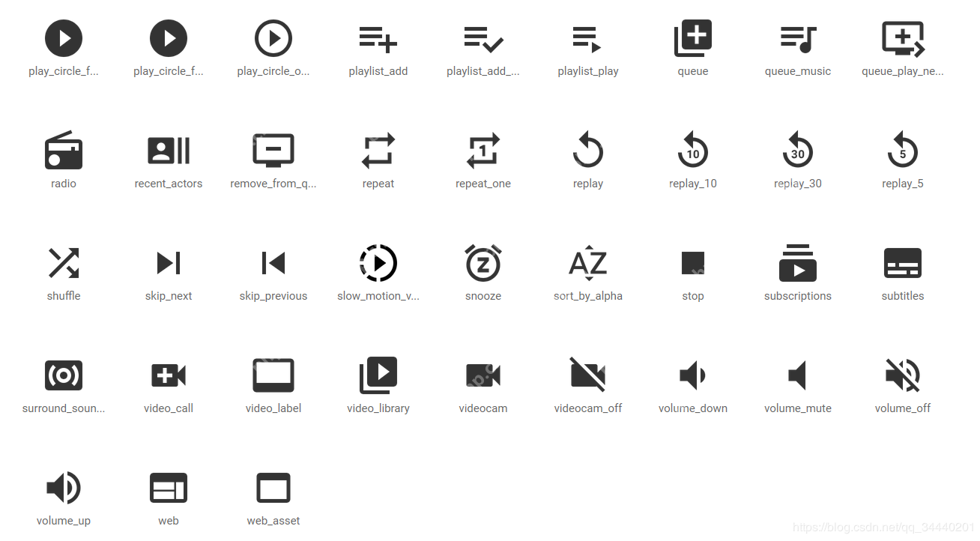Pick the volume_up icon
This screenshot has height=541, width=980.
click(64, 488)
